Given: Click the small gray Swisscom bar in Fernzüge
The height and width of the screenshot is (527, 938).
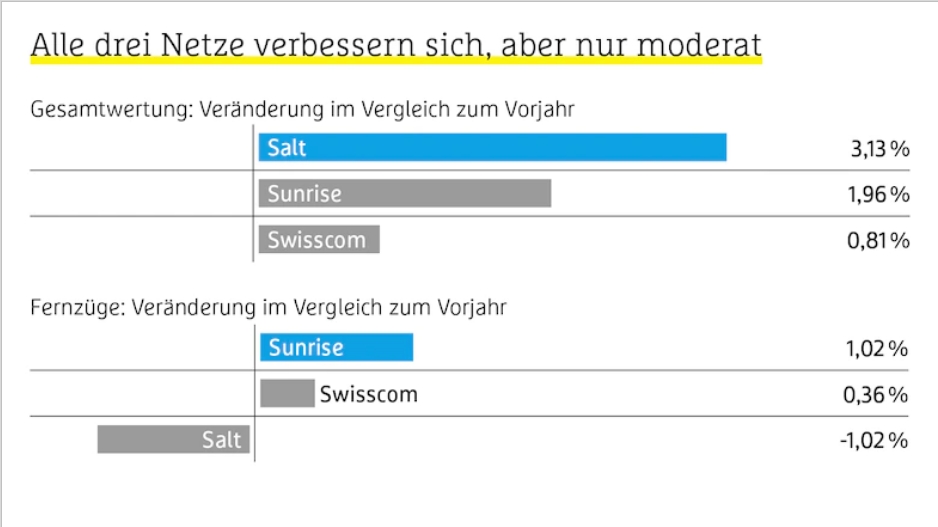Looking at the screenshot, I should [287, 393].
